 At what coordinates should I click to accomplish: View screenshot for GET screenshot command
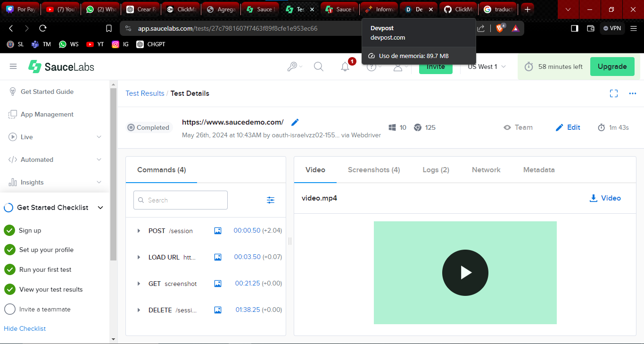(x=218, y=284)
